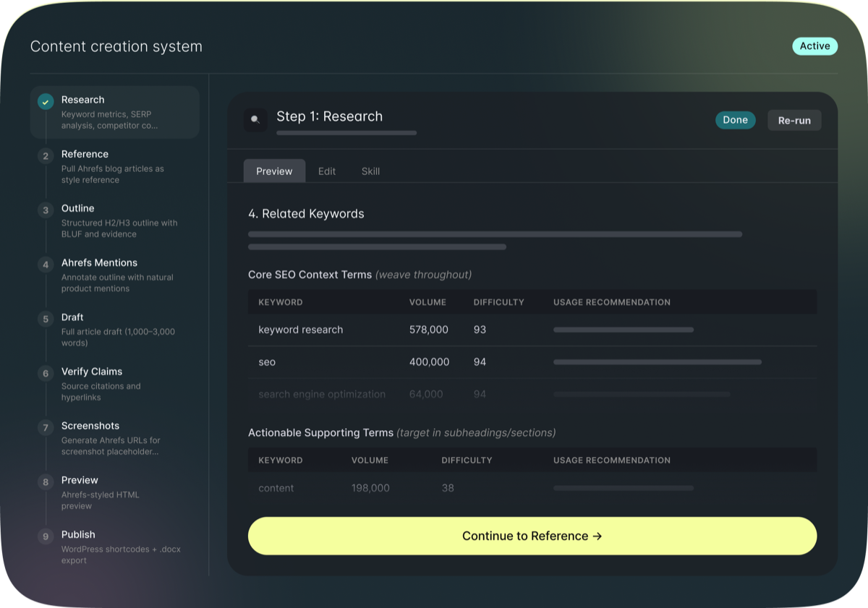
Task: Click the 'keyword research' table cell
Action: click(x=301, y=330)
